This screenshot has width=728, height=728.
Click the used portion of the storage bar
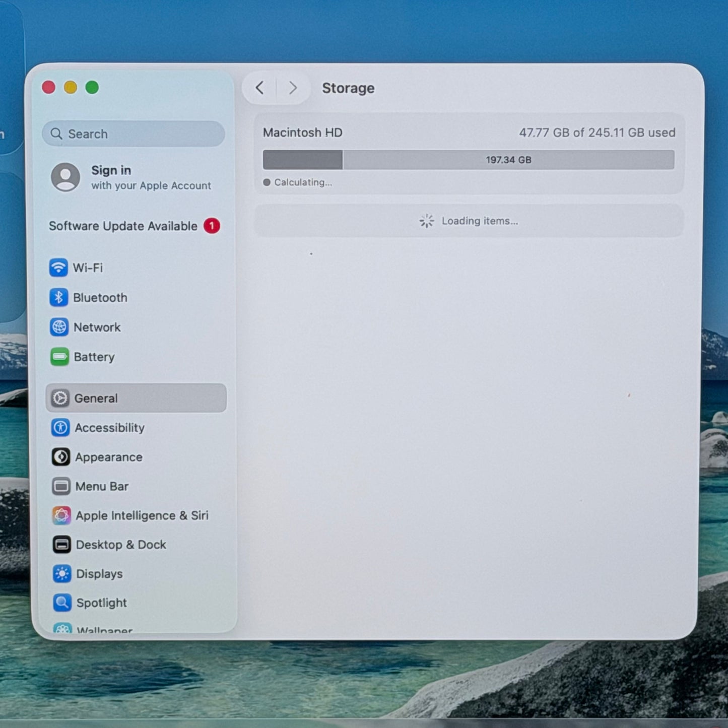coord(303,160)
